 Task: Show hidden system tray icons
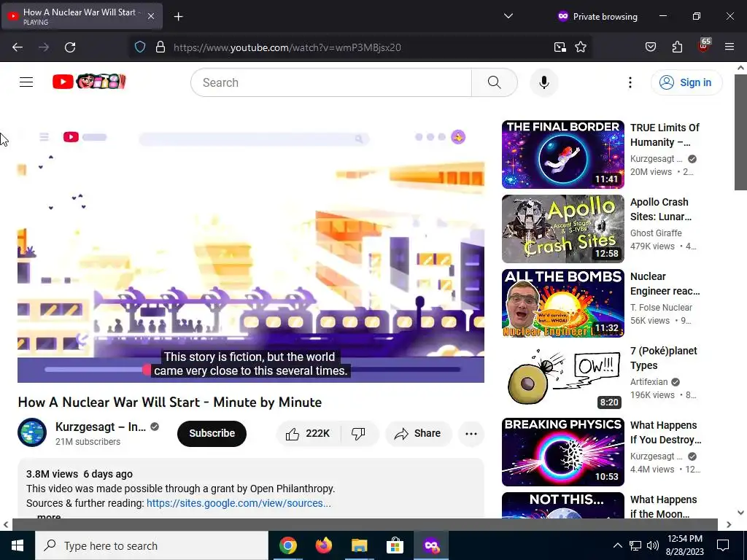pos(617,545)
